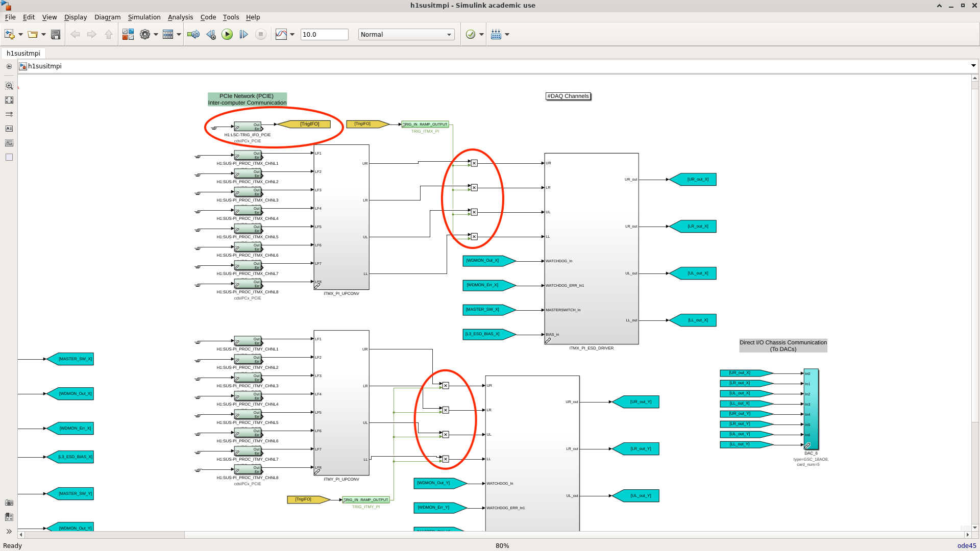Open the Simulation menu
The height and width of the screenshot is (551, 980).
pyautogui.click(x=144, y=17)
